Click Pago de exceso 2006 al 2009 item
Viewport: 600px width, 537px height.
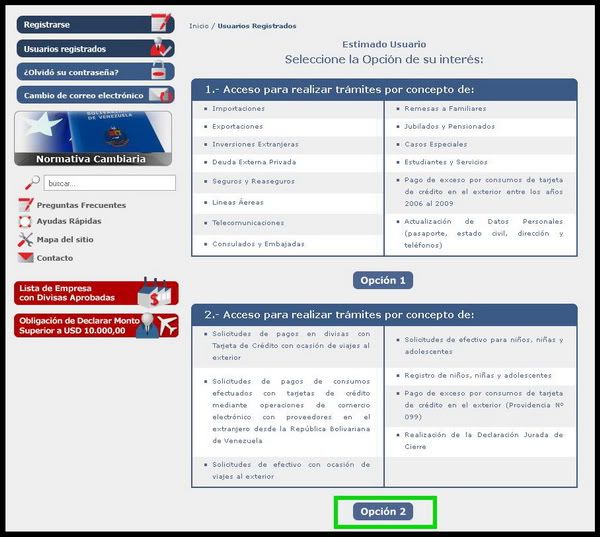coord(484,192)
